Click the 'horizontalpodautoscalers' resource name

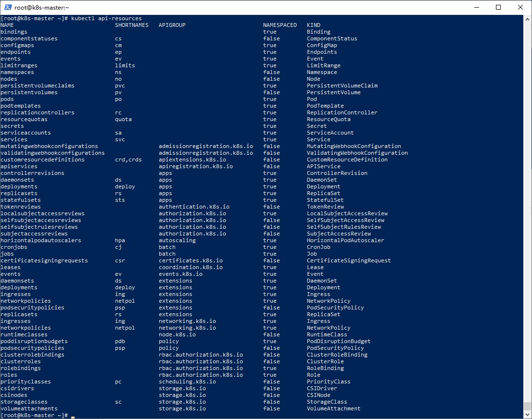point(41,240)
